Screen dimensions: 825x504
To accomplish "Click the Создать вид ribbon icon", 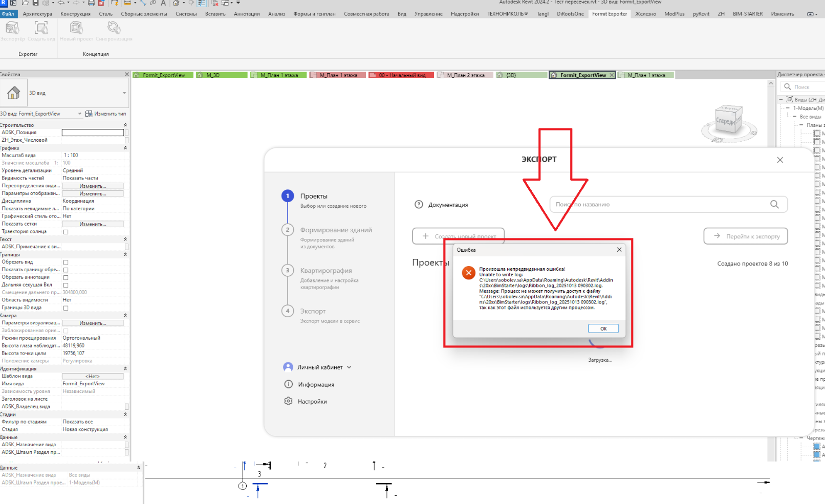I will (x=41, y=27).
